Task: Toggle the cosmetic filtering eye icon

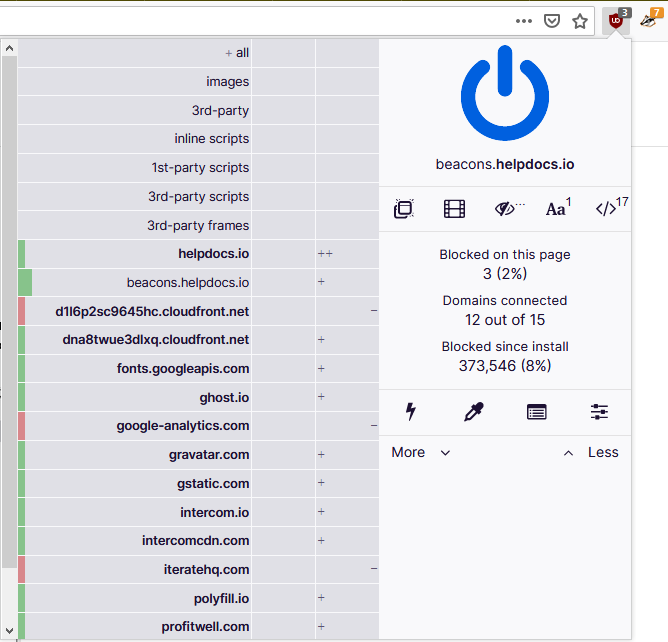Action: click(x=509, y=209)
